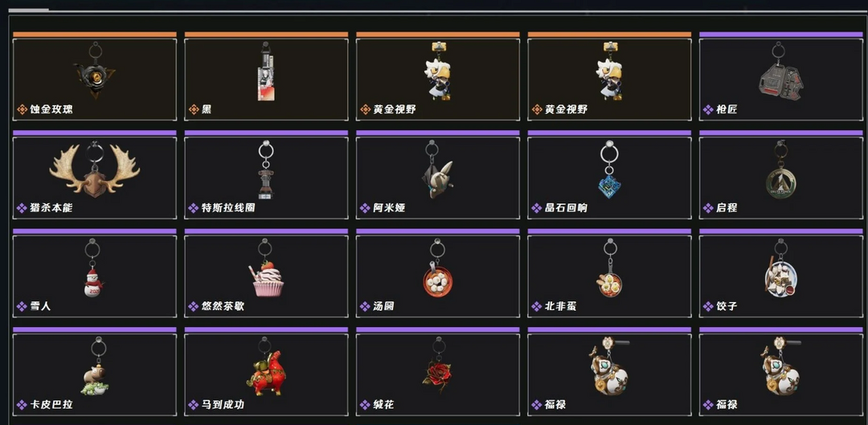
Task: Click the 饺子 dumpling plate charm
Action: pos(781,276)
